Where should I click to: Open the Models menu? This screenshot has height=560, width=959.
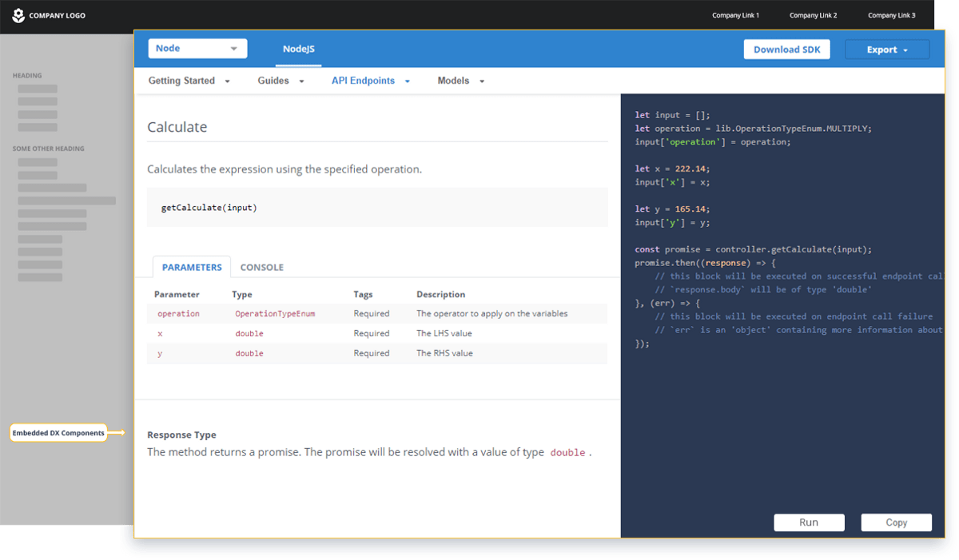click(461, 81)
